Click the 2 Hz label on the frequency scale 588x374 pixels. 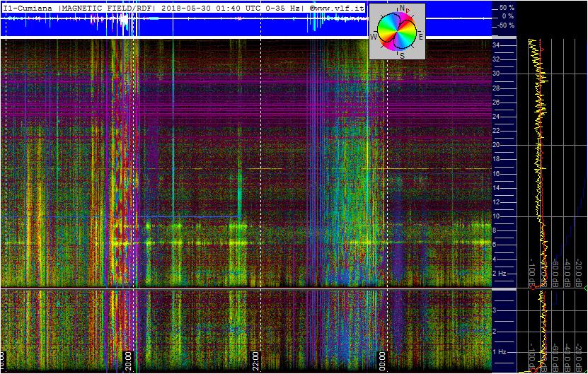click(499, 274)
